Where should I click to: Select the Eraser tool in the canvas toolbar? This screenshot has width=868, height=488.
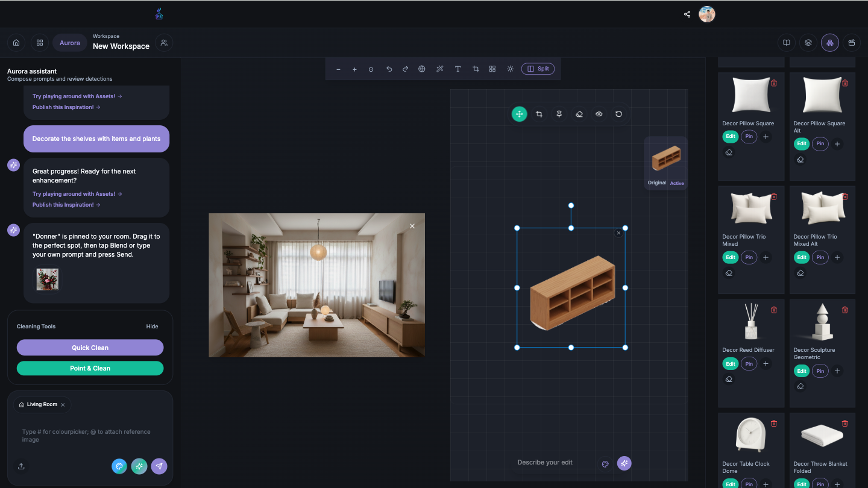tap(579, 114)
